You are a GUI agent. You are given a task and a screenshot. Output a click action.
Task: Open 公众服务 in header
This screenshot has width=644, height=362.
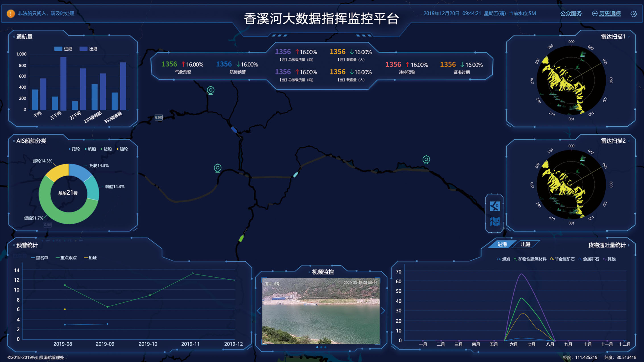(571, 14)
